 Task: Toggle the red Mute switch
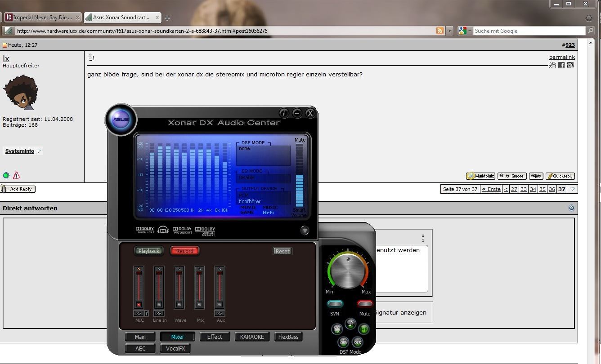(x=365, y=304)
